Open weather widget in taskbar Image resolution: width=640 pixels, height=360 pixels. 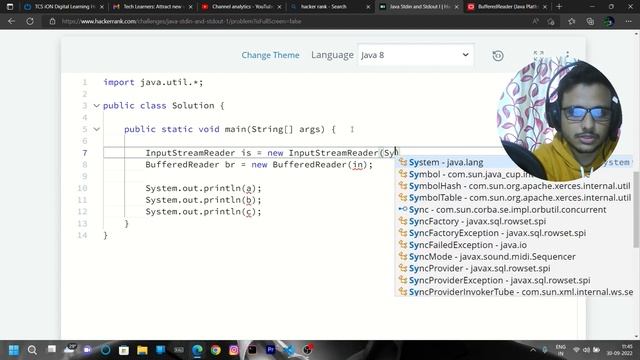69,349
